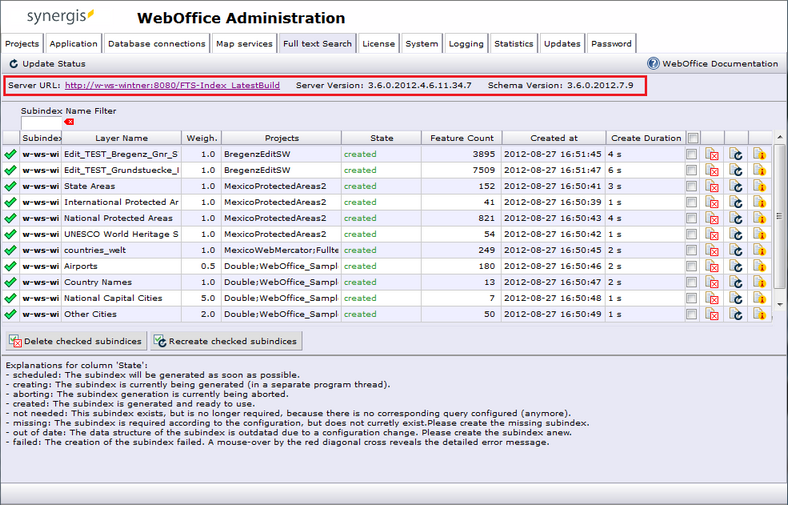Open info icon for the Country Names row
This screenshot has width=788, height=505.
(x=759, y=282)
